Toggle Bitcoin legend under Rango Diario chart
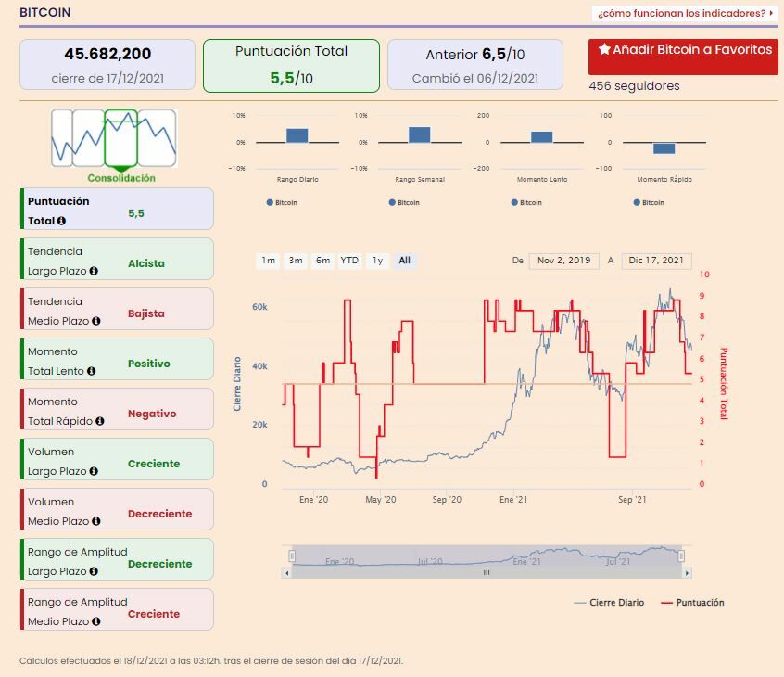This screenshot has height=677, width=784. pos(282,203)
